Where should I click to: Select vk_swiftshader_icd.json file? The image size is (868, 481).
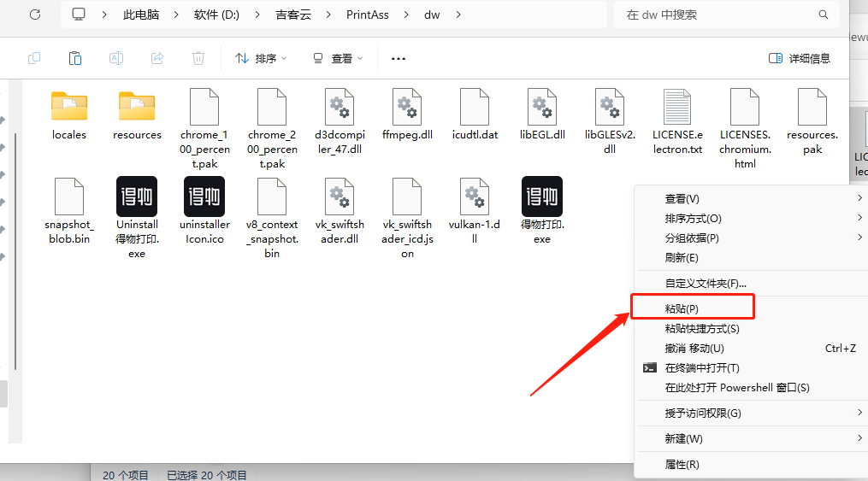(x=407, y=219)
